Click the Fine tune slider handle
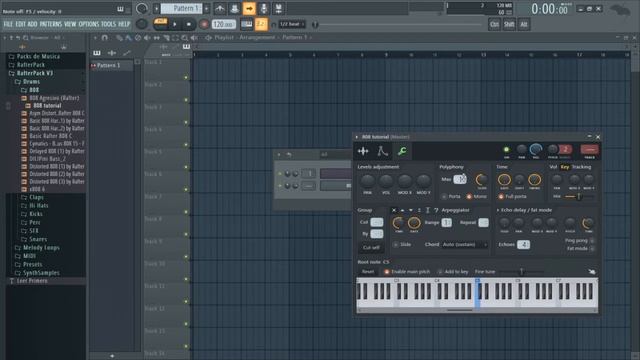 tap(521, 271)
